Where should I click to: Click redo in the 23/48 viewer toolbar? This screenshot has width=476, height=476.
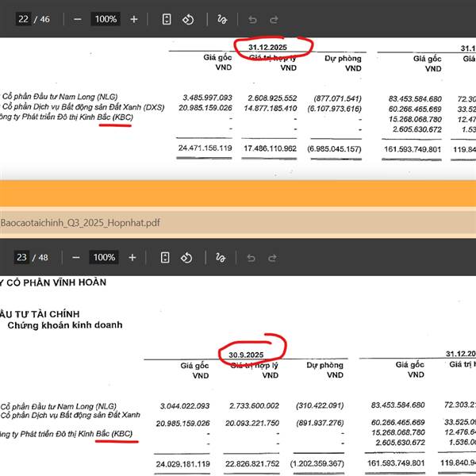[274, 257]
